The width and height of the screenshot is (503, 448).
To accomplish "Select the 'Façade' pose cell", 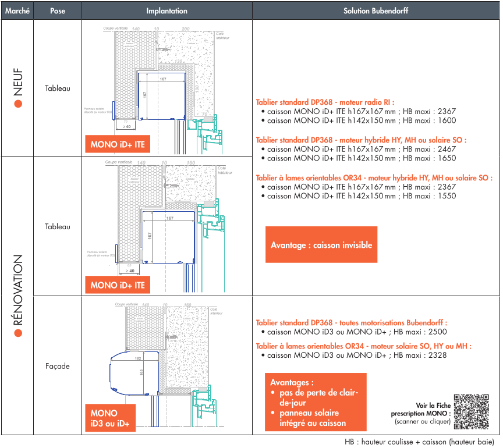I will coord(58,366).
